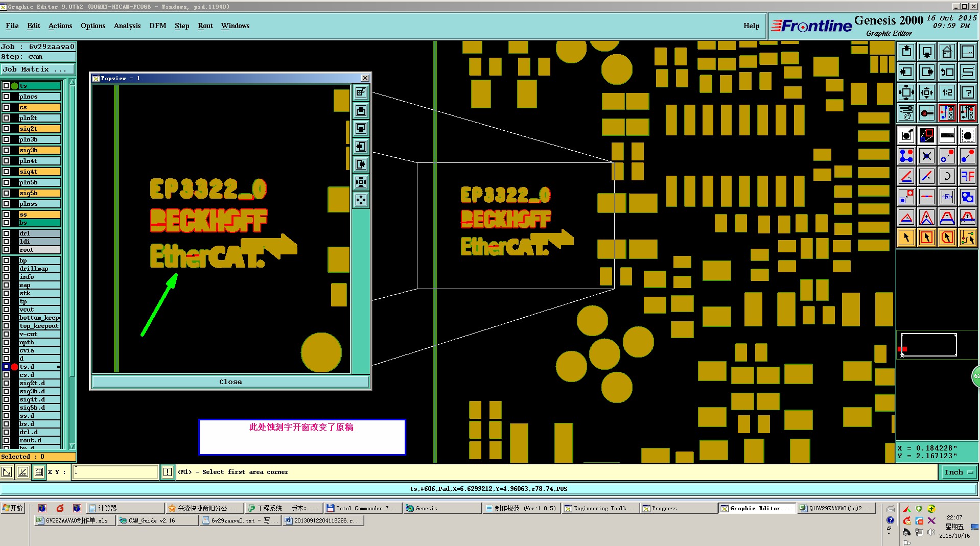Toggle checkbox for layer rout

pyautogui.click(x=6, y=250)
